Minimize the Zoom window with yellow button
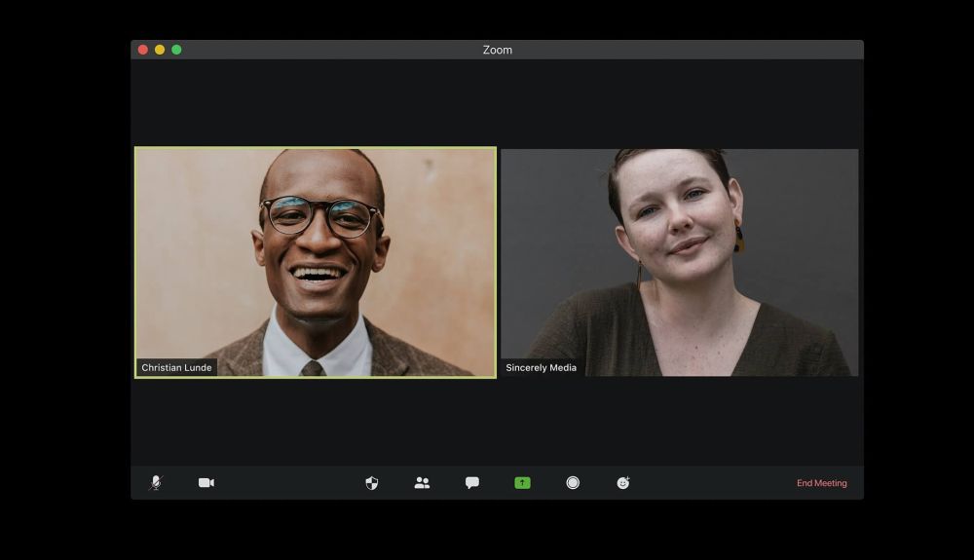The image size is (974, 560). point(160,50)
